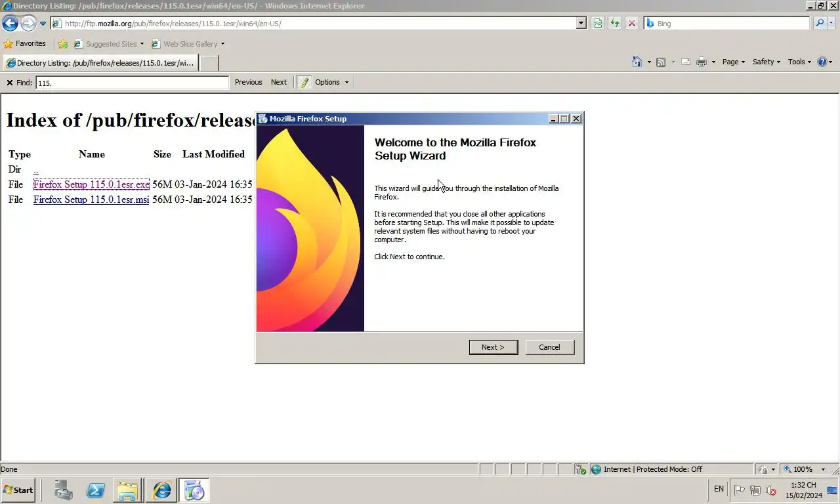Expand the address bar history dropdown

point(581,23)
